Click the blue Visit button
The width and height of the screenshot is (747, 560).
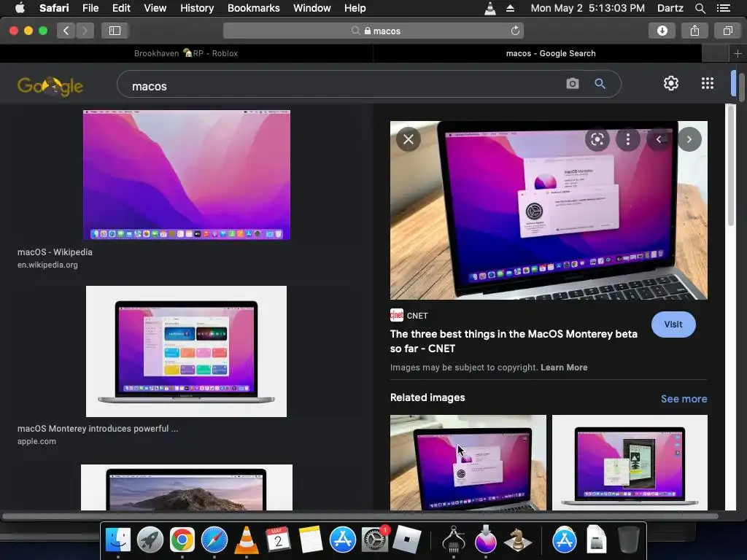(x=673, y=324)
